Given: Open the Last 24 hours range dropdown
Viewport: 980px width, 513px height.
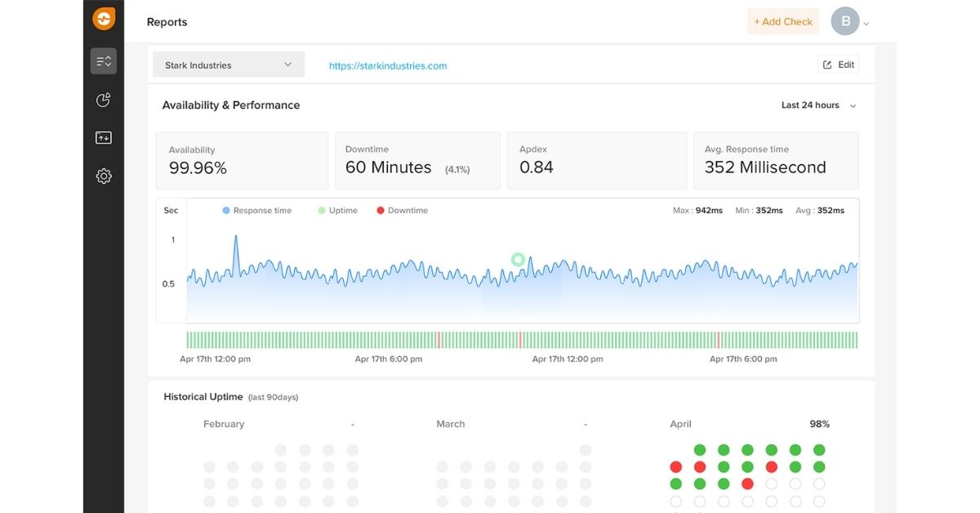Looking at the screenshot, I should [818, 105].
